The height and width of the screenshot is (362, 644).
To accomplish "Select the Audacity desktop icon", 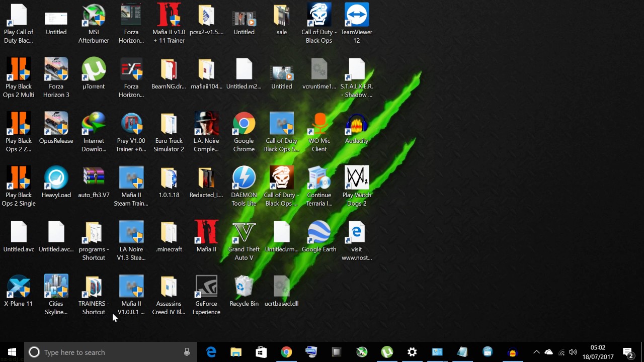I will coord(357,128).
